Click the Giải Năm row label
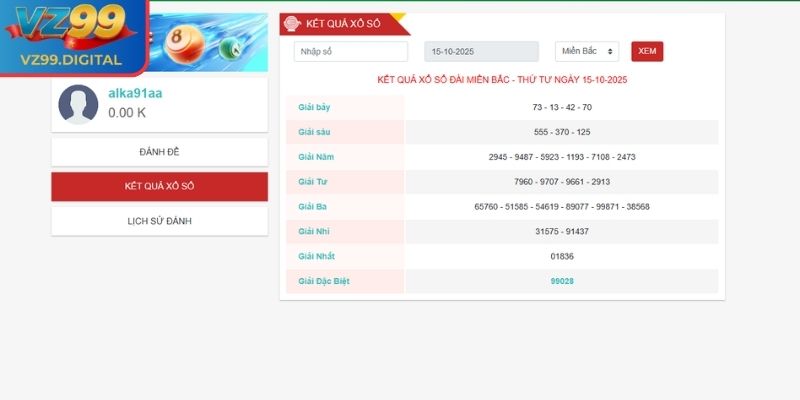The height and width of the screenshot is (400, 800). click(316, 157)
